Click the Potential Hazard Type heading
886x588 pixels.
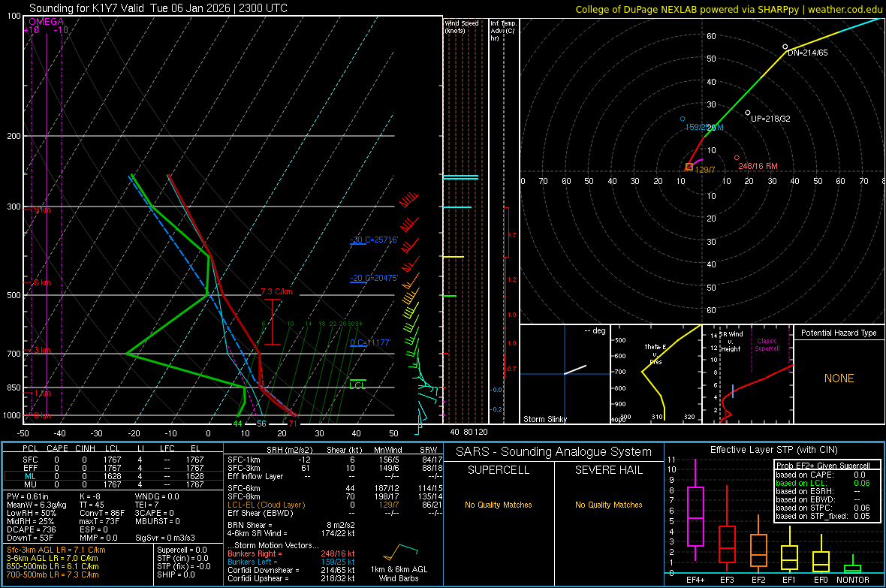click(839, 333)
